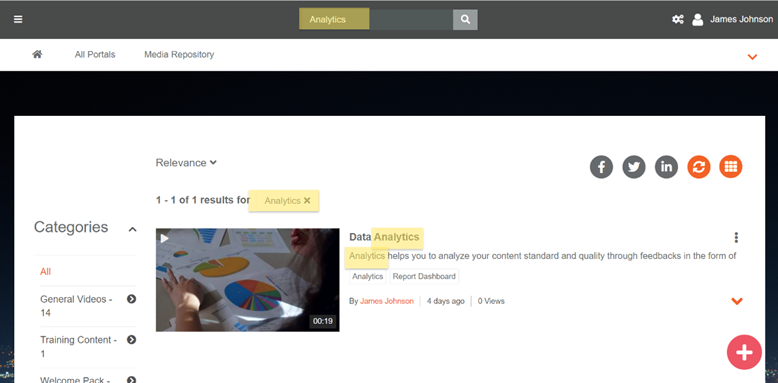Remove the Analytics search filter tag

307,200
